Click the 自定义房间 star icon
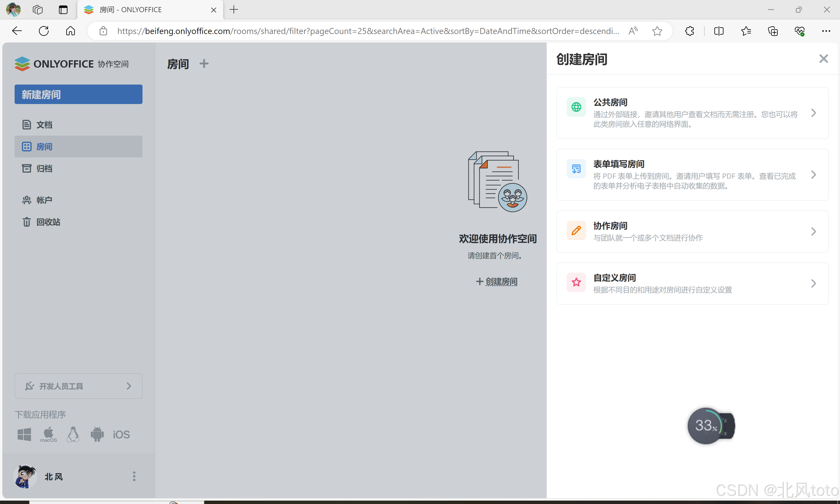 pyautogui.click(x=576, y=282)
